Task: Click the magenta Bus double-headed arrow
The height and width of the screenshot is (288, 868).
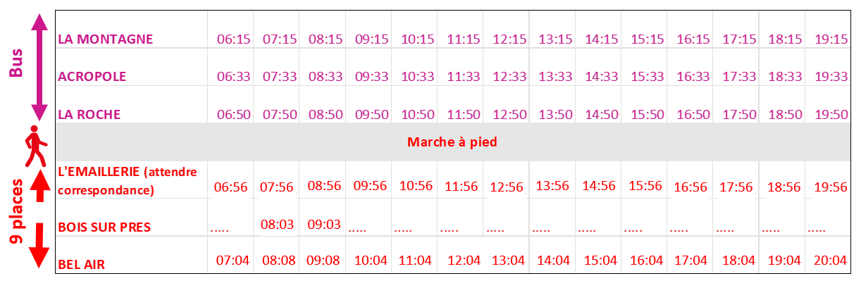Action: pos(39,66)
